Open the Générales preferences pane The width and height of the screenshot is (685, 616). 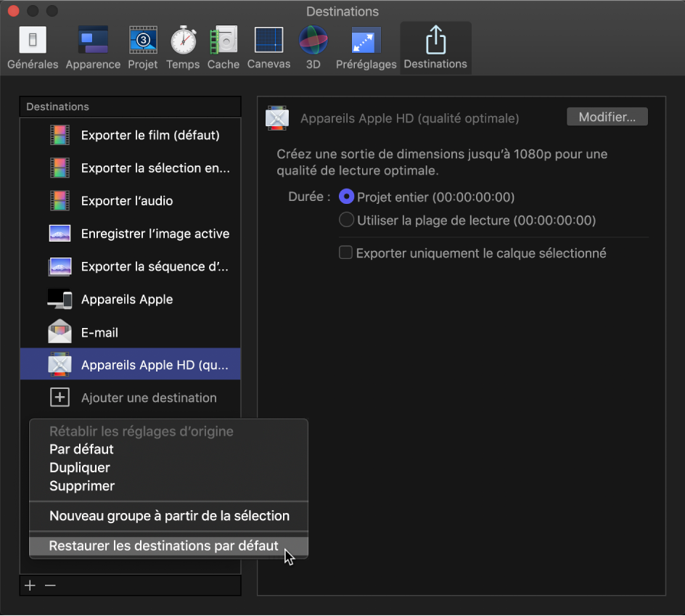(33, 48)
